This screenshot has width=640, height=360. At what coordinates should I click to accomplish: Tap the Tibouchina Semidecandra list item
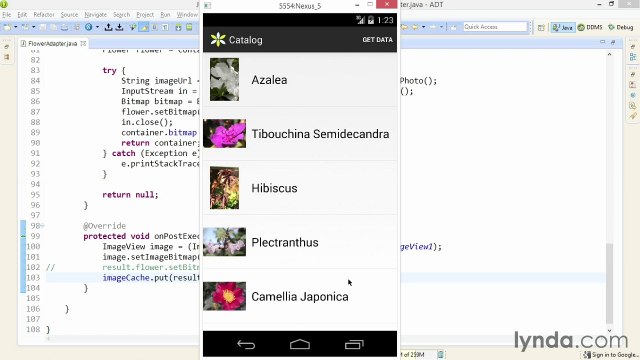[300, 134]
